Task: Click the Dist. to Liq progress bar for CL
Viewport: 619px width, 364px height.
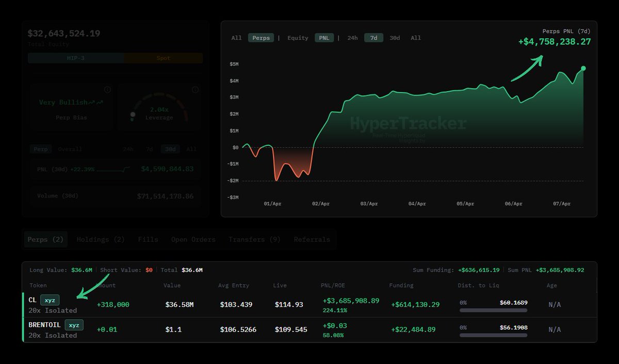Action: pyautogui.click(x=494, y=309)
